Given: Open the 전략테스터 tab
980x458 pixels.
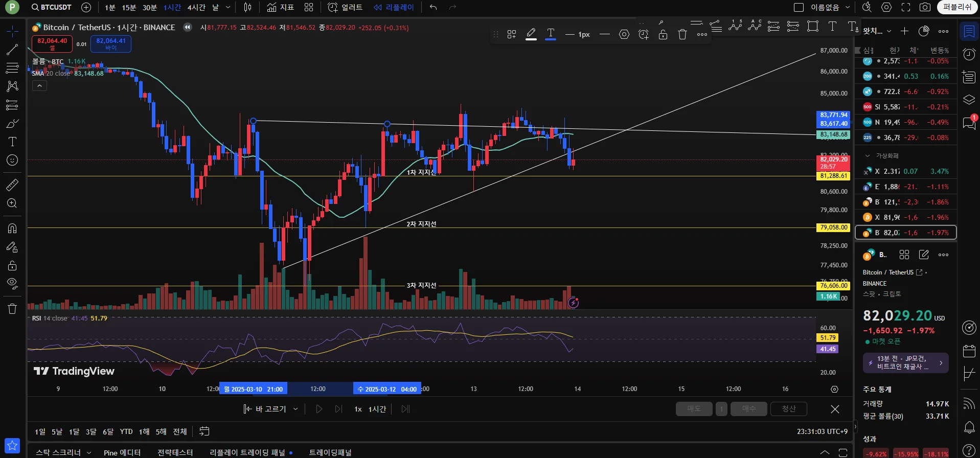Looking at the screenshot, I should coord(175,452).
